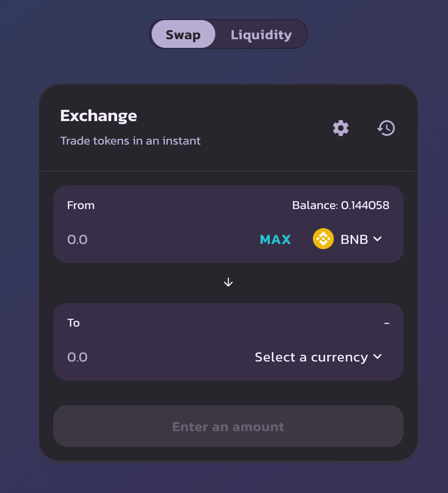The image size is (448, 493).
Task: Click the Balance: 0.144058 text
Action: (341, 205)
